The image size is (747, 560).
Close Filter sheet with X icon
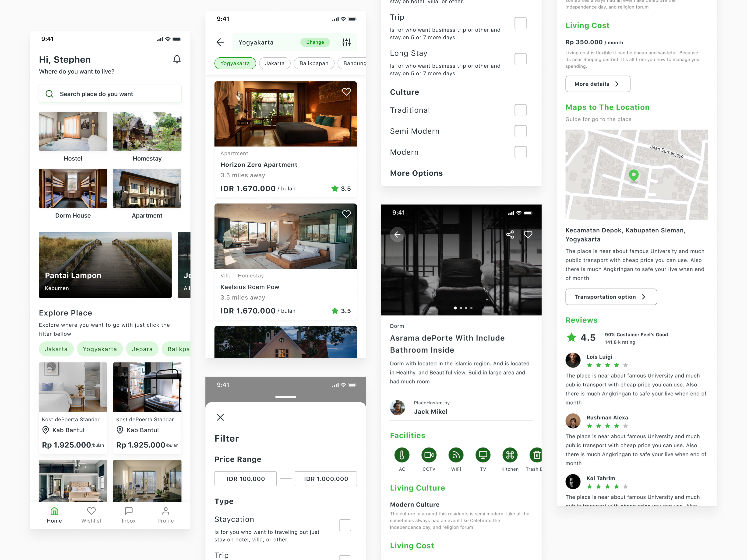pos(220,417)
